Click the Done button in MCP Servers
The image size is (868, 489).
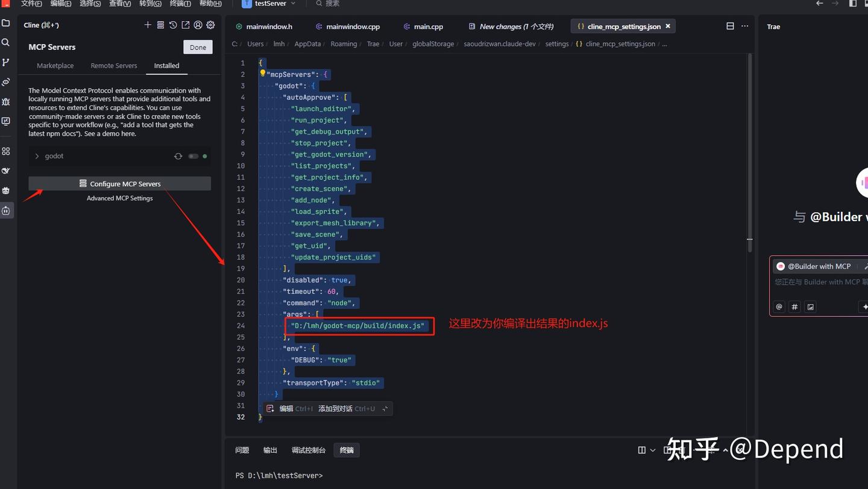(198, 46)
